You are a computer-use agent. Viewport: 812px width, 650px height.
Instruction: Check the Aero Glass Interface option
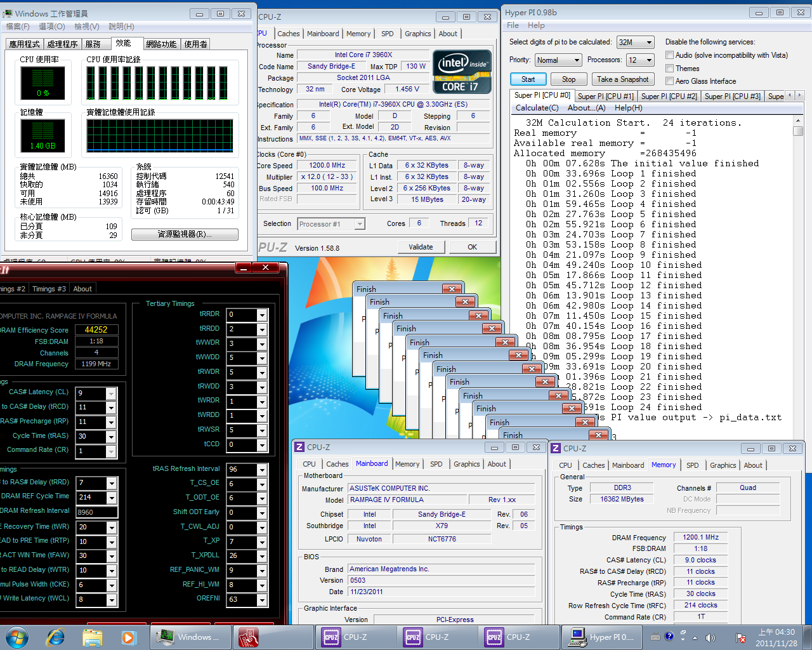669,81
